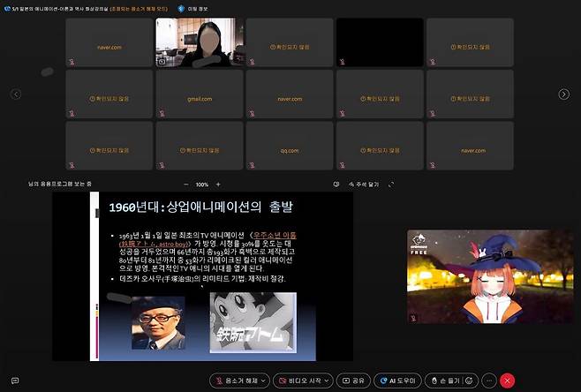Image resolution: width=581 pixels, height=392 pixels.
Task: Raise hand with 손 들기 button
Action: (445, 381)
